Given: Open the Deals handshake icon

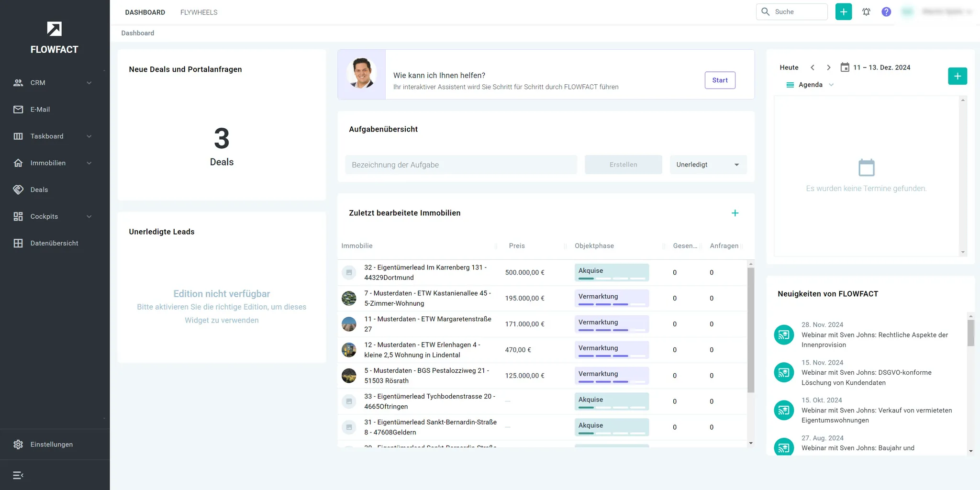Looking at the screenshot, I should pyautogui.click(x=18, y=190).
